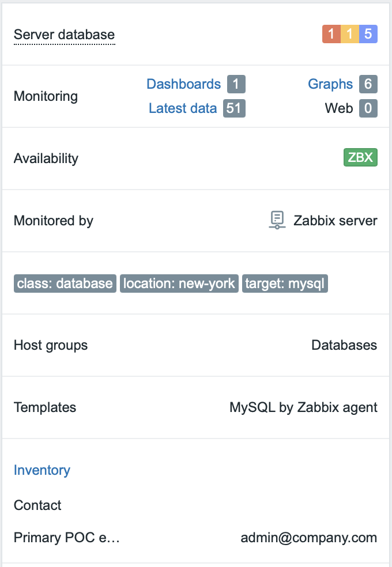Image resolution: width=392 pixels, height=567 pixels.
Task: Open the Graphs link
Action: (x=330, y=84)
